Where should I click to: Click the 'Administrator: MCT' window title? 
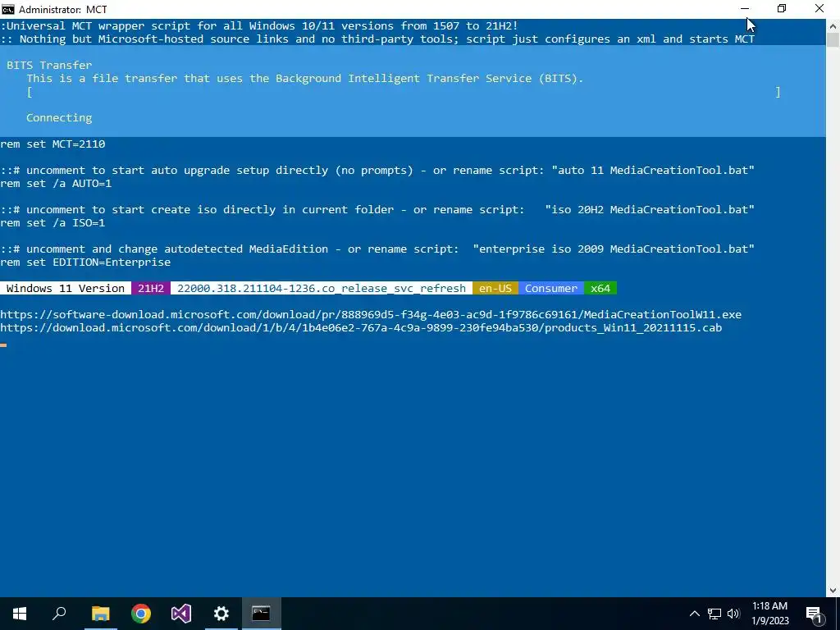coord(62,9)
